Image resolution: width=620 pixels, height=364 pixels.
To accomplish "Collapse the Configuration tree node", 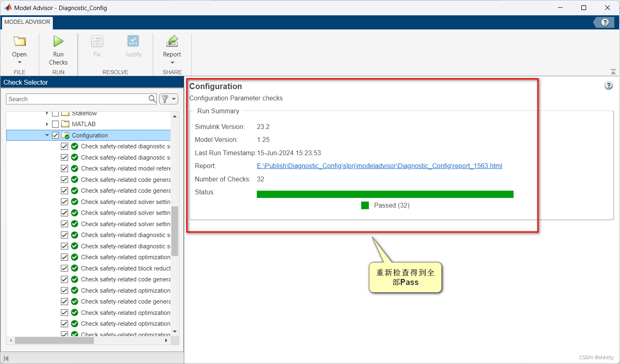I will click(x=47, y=135).
